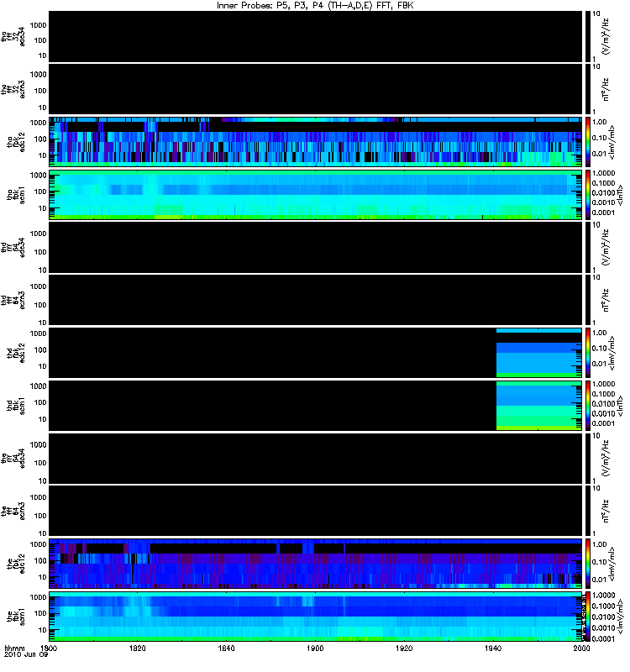Click the empty the fff 64 edc34 panel
Viewport: 630px width, 672px height.
pyautogui.click(x=316, y=458)
